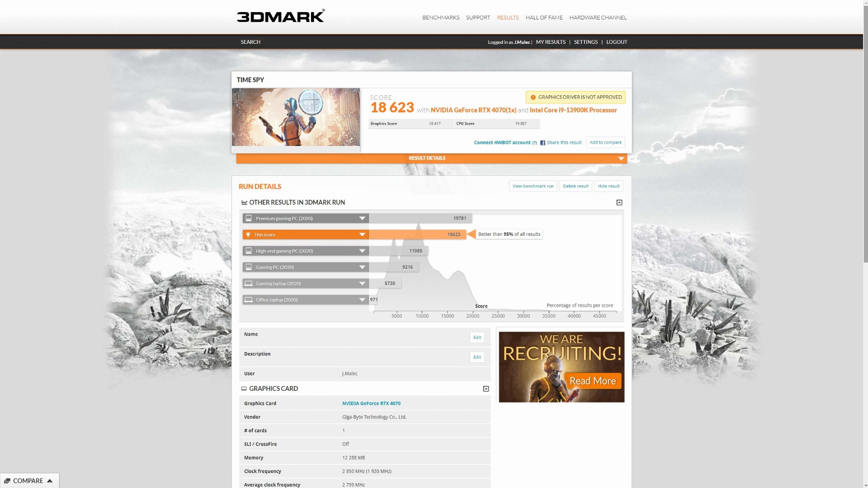Expand the Compare panel at bottom
This screenshot has width=868, height=488.
[x=29, y=481]
